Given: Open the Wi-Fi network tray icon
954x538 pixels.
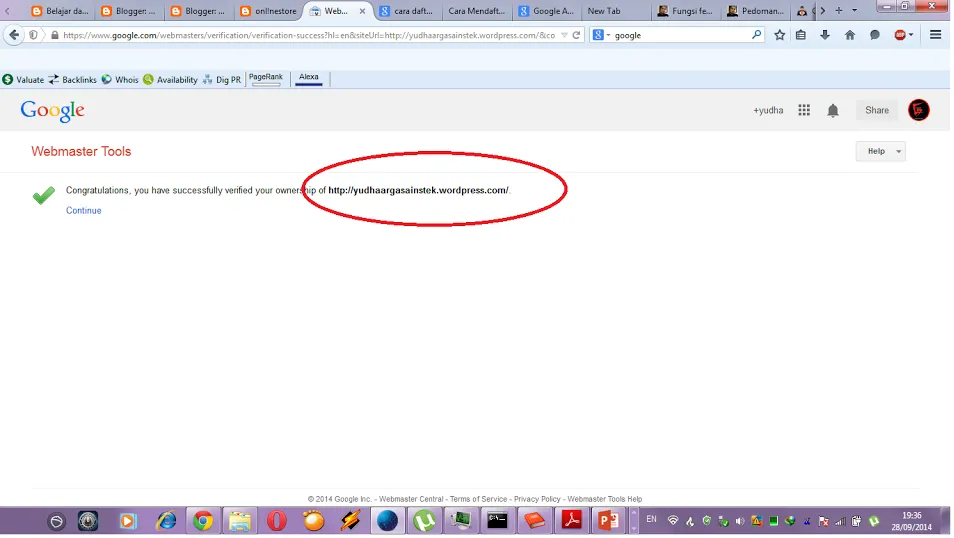Looking at the screenshot, I should 673,521.
